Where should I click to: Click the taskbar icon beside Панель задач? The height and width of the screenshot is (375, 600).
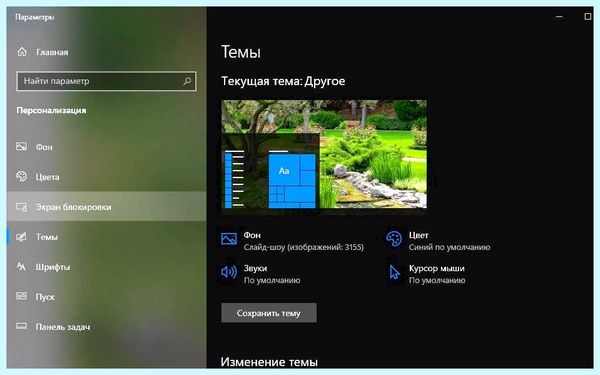22,326
